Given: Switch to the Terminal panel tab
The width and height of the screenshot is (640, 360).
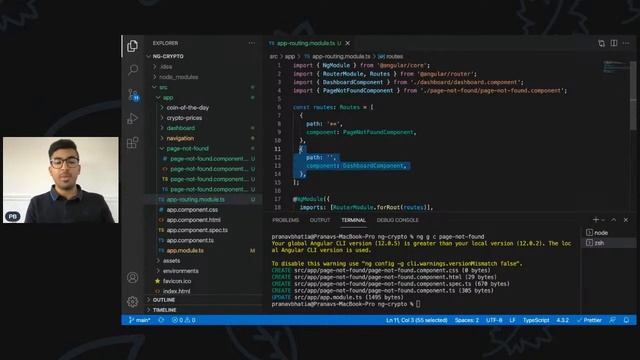Looking at the screenshot, I should click(x=353, y=220).
